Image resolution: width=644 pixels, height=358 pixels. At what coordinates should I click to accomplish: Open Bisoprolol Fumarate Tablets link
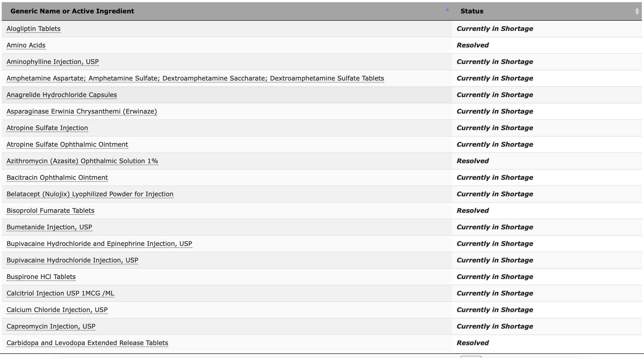point(50,211)
